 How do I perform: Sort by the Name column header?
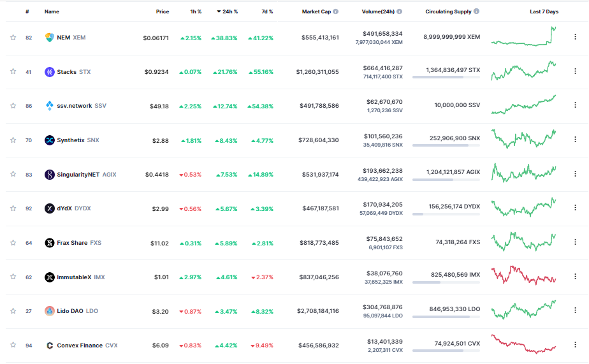point(52,11)
